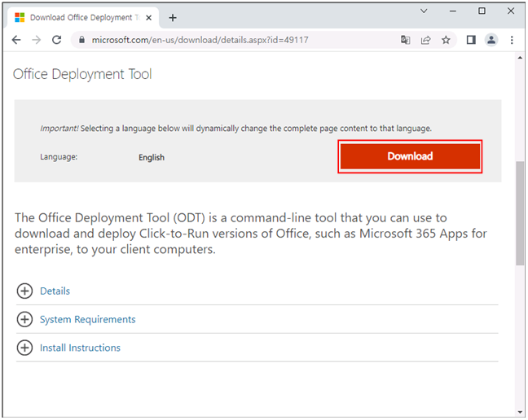The image size is (528, 420).
Task: Open the browser side panel icon
Action: pyautogui.click(x=471, y=40)
